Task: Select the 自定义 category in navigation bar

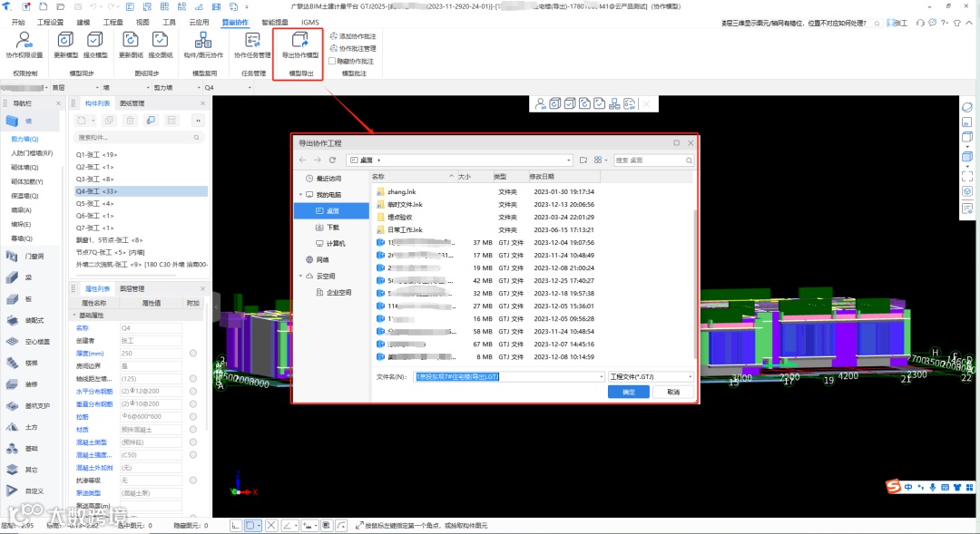Action: (25, 490)
